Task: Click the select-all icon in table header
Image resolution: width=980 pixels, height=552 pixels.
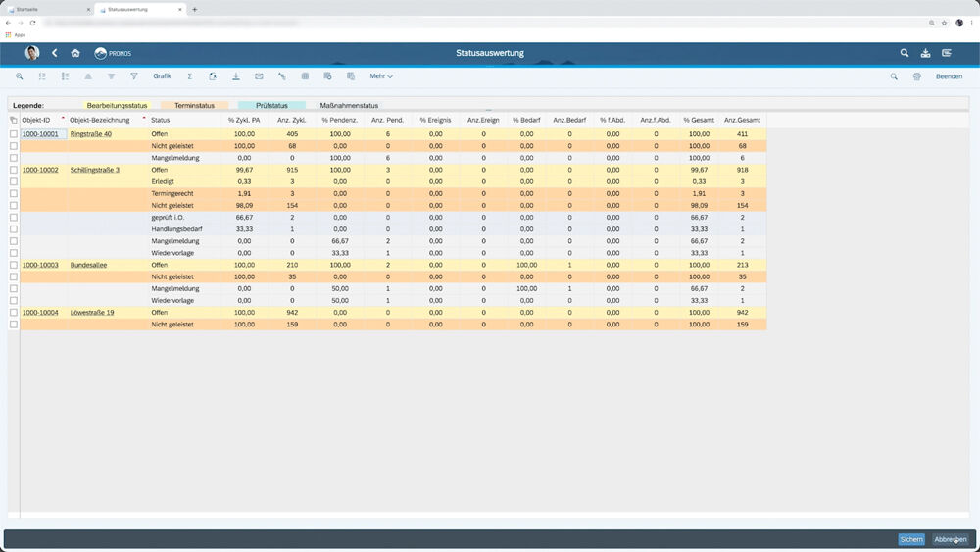Action: pyautogui.click(x=14, y=120)
